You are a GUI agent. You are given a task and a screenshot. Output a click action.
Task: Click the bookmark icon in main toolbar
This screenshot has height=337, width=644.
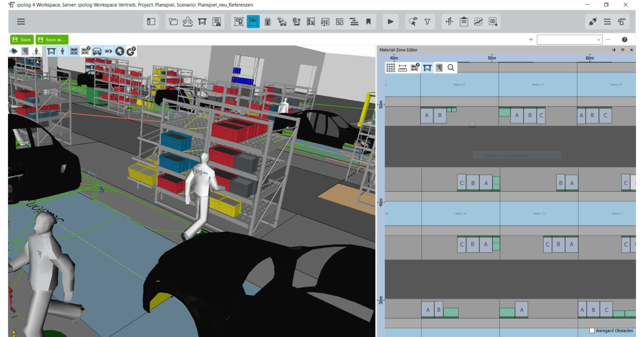[x=369, y=22]
